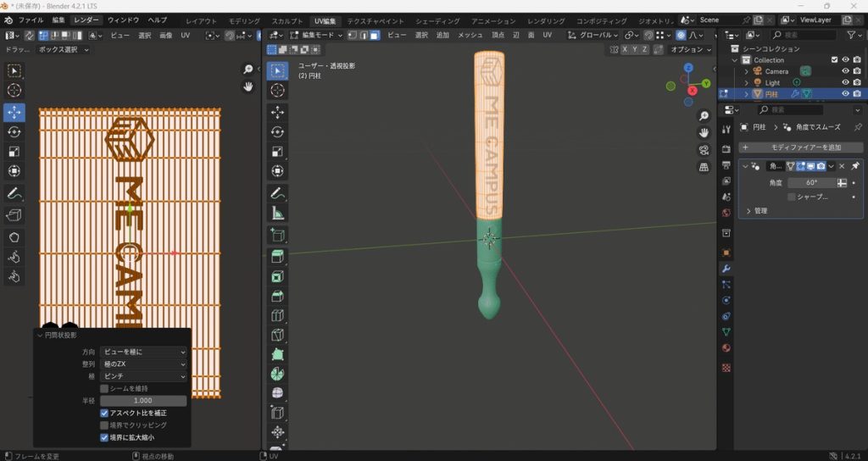The width and height of the screenshot is (868, 461).
Task: Open the Render properties tab
Action: [726, 149]
